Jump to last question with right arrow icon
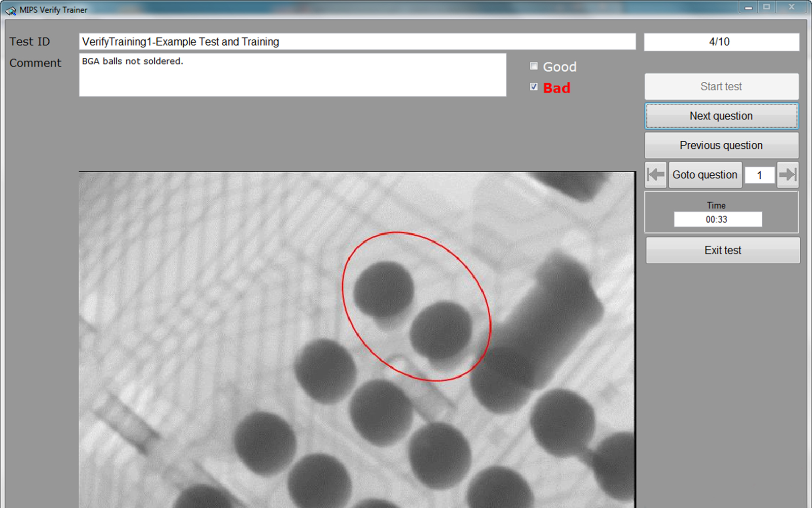This screenshot has width=812, height=508. [x=788, y=175]
